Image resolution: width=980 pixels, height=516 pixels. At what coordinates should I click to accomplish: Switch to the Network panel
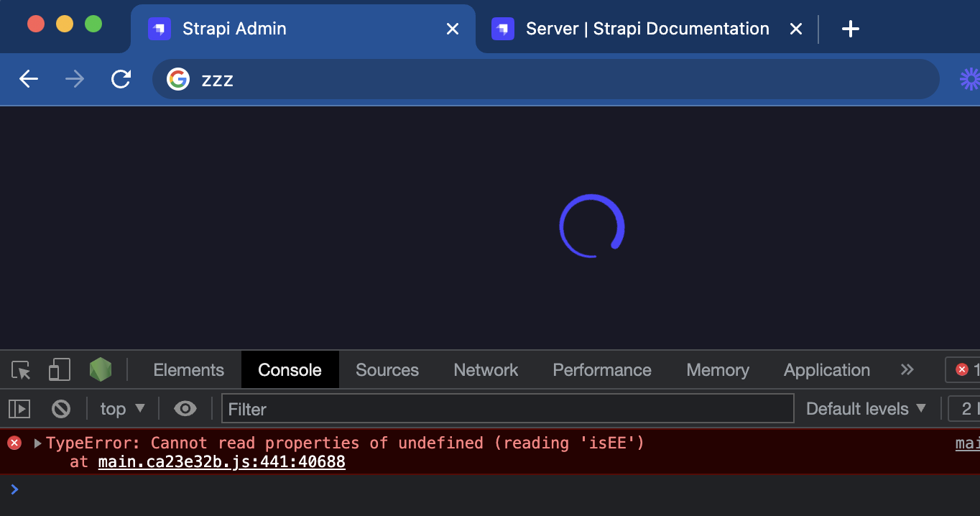[x=486, y=369]
